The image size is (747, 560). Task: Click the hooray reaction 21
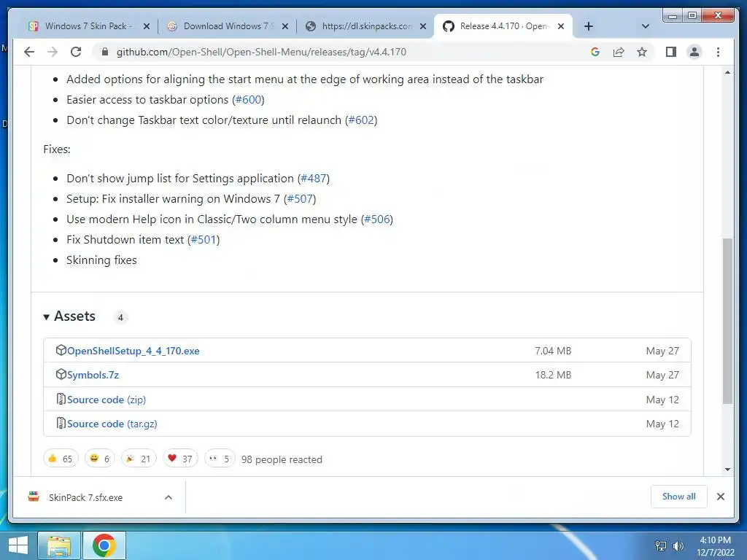139,459
